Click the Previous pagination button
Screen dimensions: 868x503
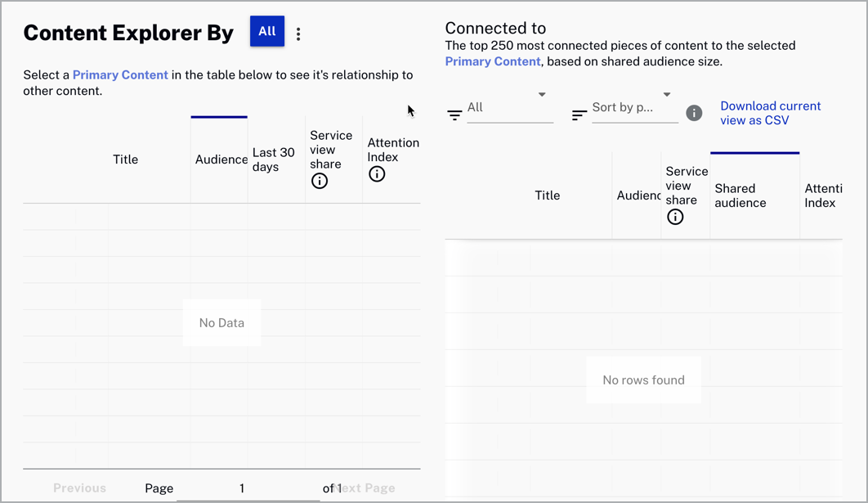[x=79, y=487]
